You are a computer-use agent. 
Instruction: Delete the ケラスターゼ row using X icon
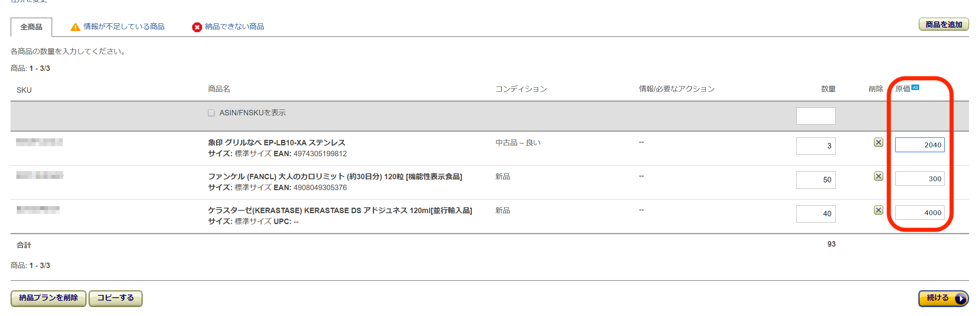point(878,210)
